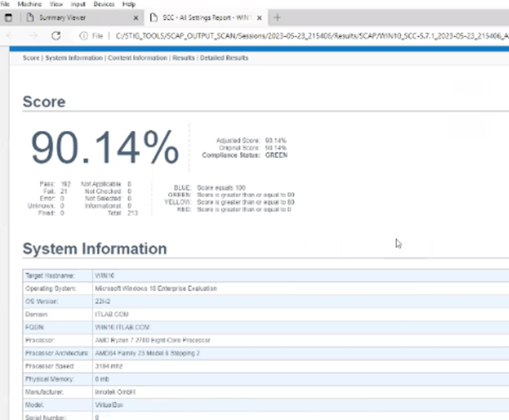Click the File info icon in the address bar
This screenshot has width=509, height=420.
point(83,35)
